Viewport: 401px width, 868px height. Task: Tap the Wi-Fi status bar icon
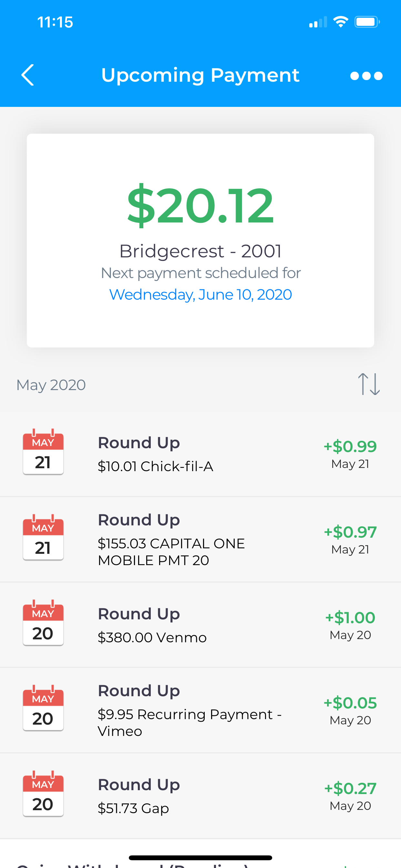(x=340, y=22)
